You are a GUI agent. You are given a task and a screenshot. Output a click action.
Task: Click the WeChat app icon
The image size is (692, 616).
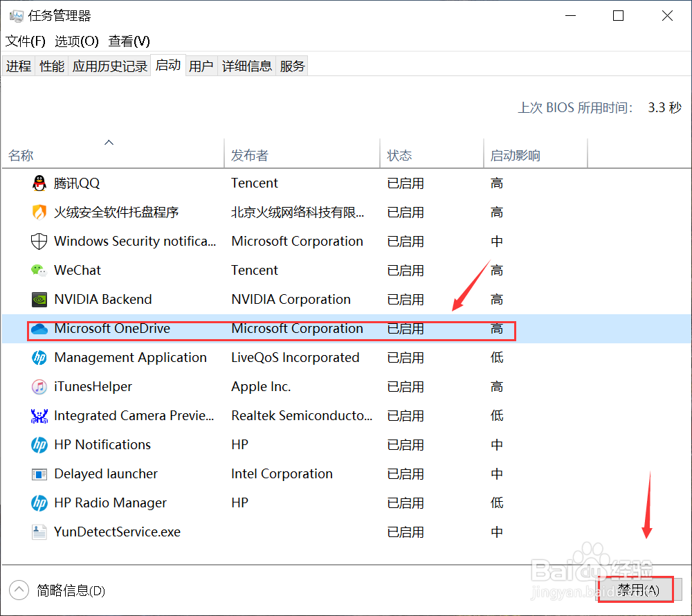(39, 270)
